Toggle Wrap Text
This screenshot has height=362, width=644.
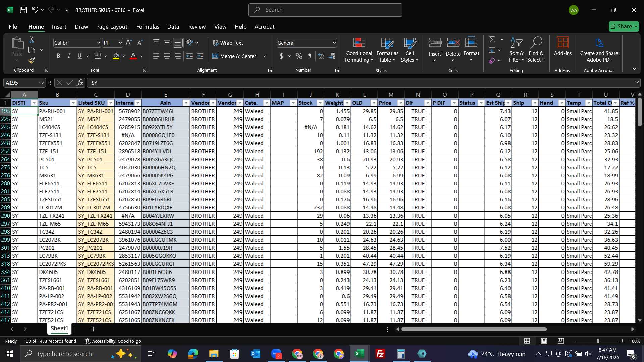(x=228, y=43)
